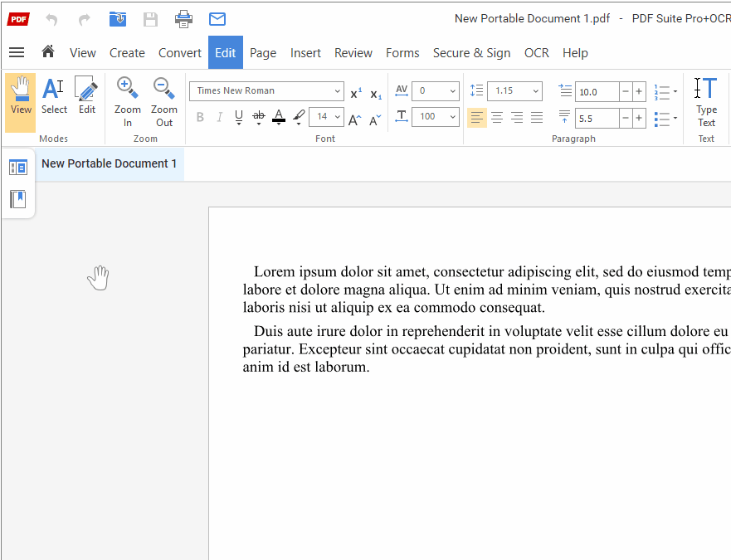Print document using the printer icon
731x560 pixels.
pyautogui.click(x=183, y=19)
